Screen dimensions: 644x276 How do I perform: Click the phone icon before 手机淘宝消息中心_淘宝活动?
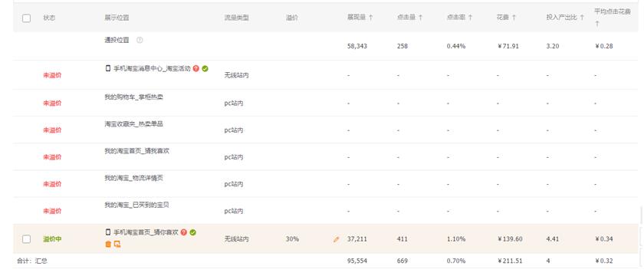click(108, 68)
